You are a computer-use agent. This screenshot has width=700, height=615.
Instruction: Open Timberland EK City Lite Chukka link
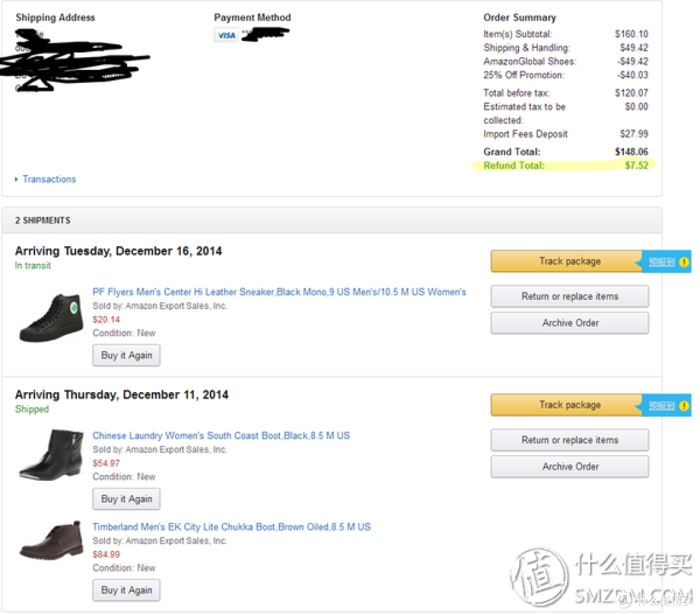tap(231, 527)
